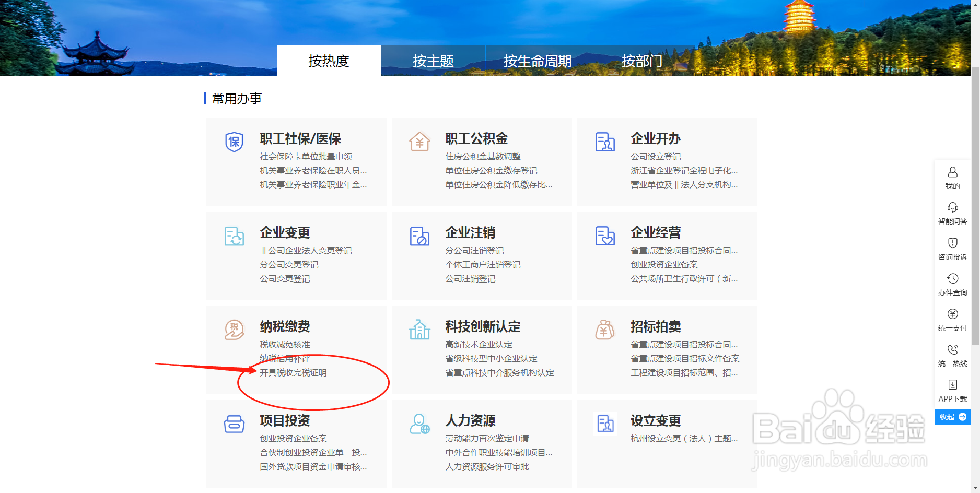Click the 招标拍卖 money bag icon
This screenshot has height=493, width=980.
tap(605, 330)
